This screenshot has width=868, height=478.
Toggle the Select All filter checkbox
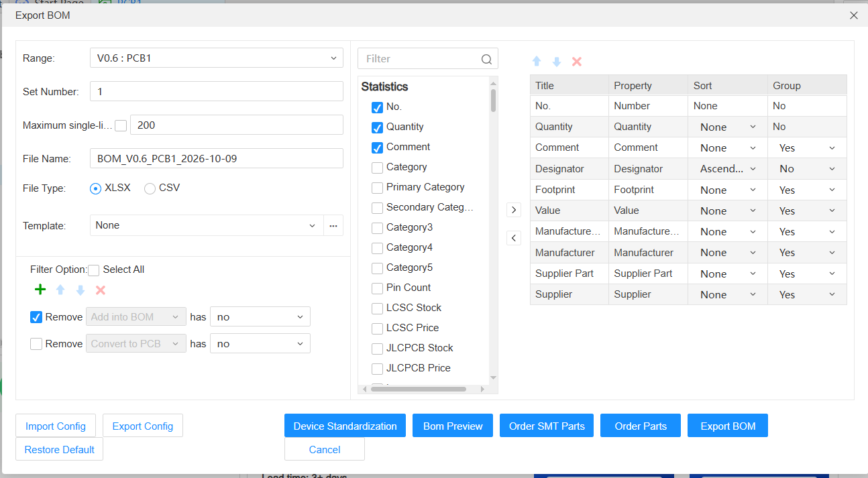click(x=94, y=270)
